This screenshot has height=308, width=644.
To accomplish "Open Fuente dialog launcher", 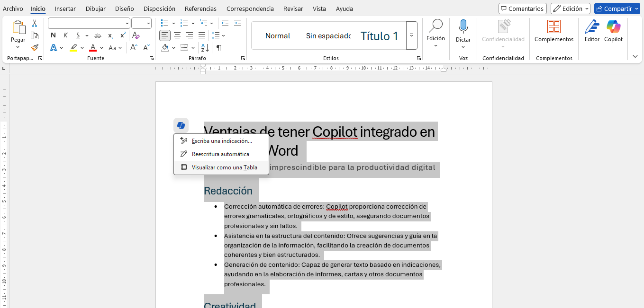I will click(152, 58).
